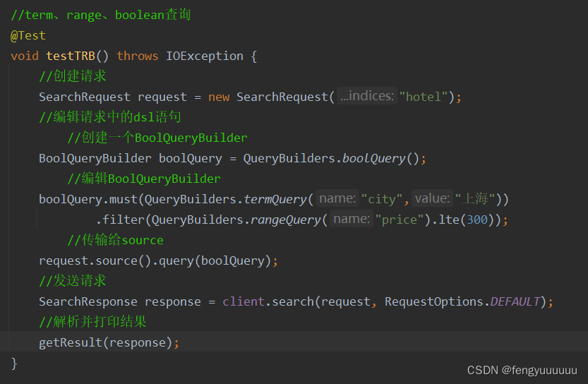The height and width of the screenshot is (384, 588).
Task: Click the //term、range、boolean查询 comment
Action: coord(101,15)
